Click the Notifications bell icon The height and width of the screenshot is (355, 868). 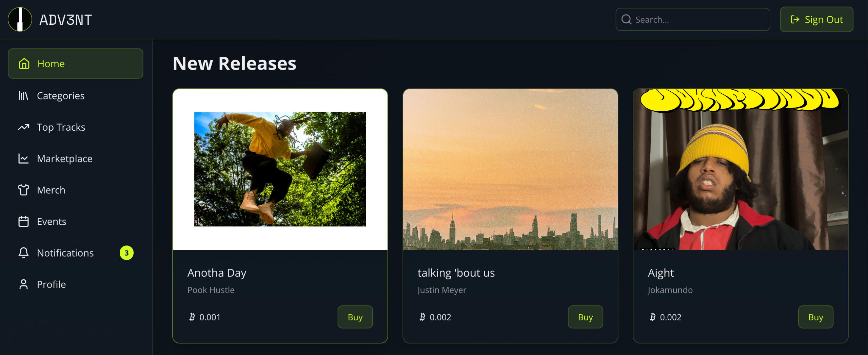click(23, 253)
